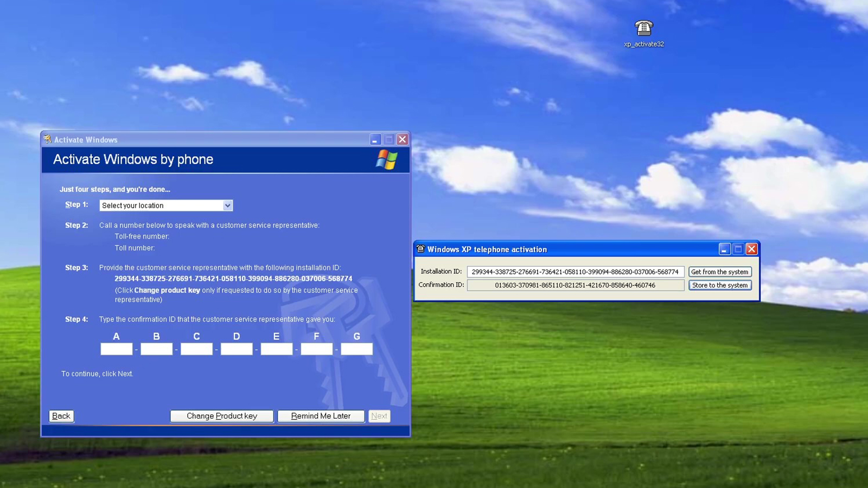
Task: Click the disabled Next button
Action: [379, 416]
